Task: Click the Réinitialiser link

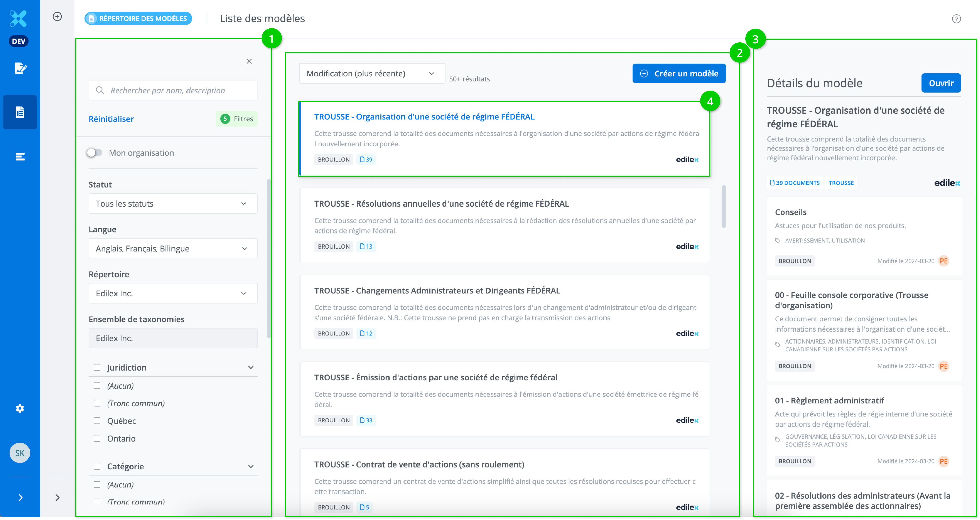Action: click(111, 119)
